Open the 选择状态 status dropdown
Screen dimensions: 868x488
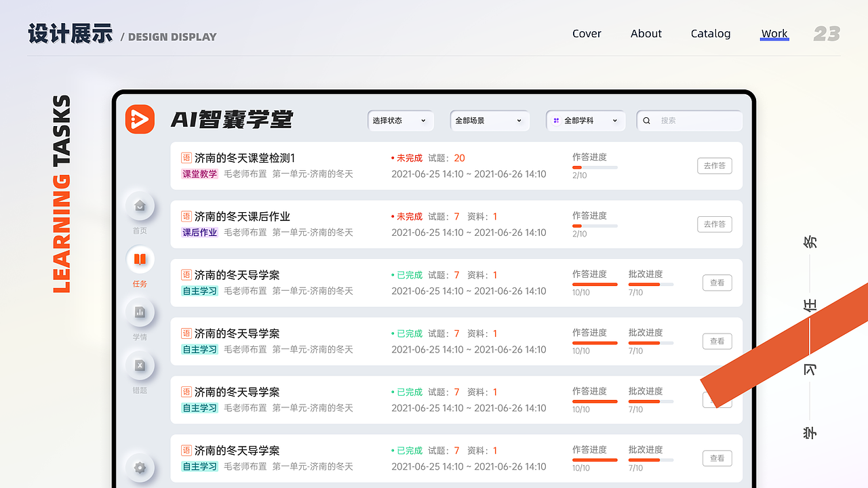click(x=401, y=120)
